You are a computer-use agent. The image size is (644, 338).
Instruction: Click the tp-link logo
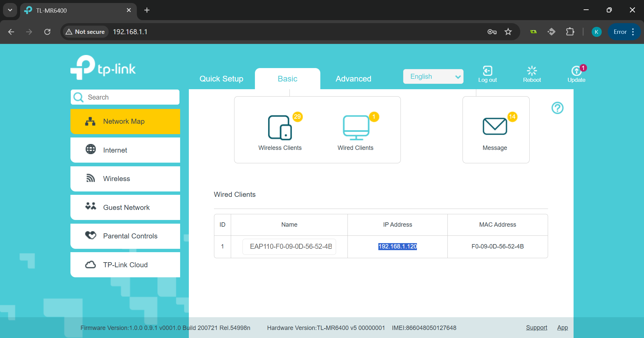(103, 67)
